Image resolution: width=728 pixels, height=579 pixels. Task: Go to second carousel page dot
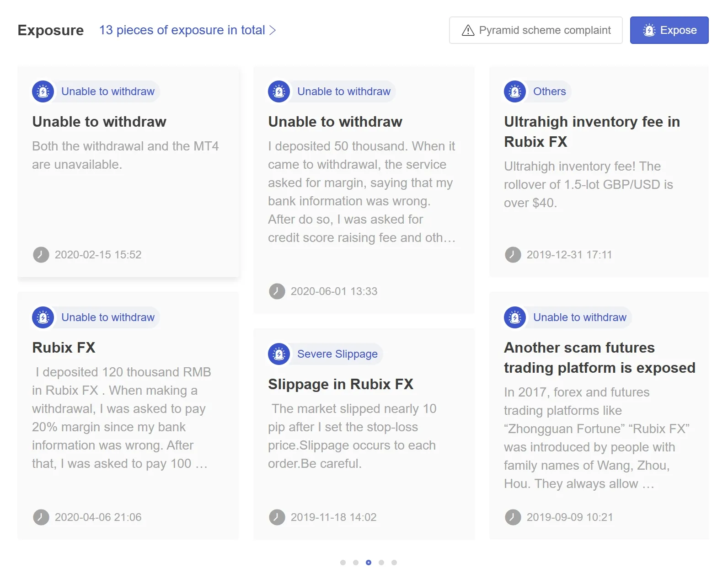pos(356,563)
